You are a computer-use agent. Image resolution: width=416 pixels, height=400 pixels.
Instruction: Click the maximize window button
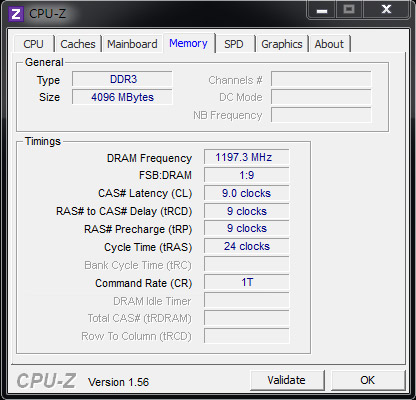349,10
